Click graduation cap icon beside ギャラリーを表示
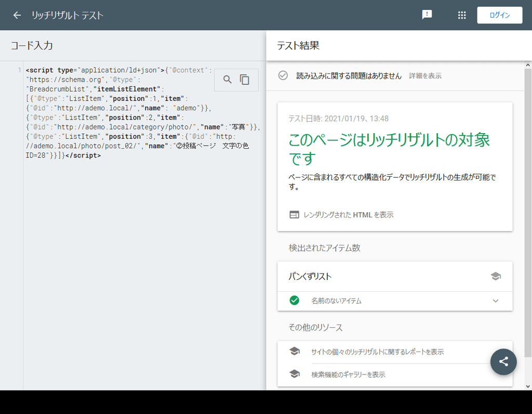The height and width of the screenshot is (414, 532). click(295, 374)
